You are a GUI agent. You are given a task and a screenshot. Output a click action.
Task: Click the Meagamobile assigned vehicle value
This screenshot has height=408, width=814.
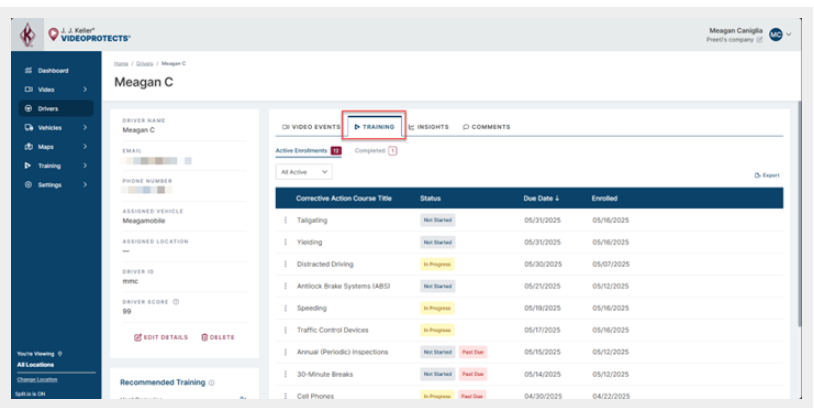[144, 221]
